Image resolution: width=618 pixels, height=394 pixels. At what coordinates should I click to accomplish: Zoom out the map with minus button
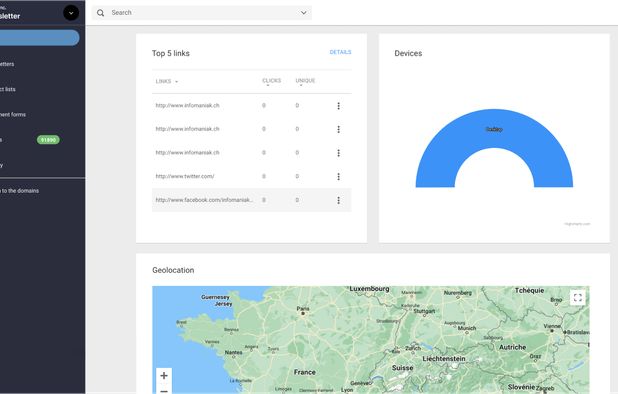(x=164, y=390)
